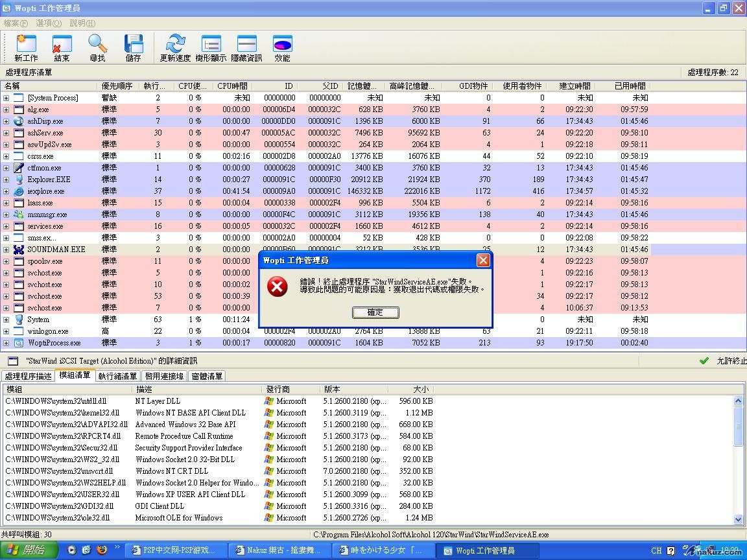The width and height of the screenshot is (747, 560).
Task: Click the iexplore.exe browser icon
Action: coord(19,191)
